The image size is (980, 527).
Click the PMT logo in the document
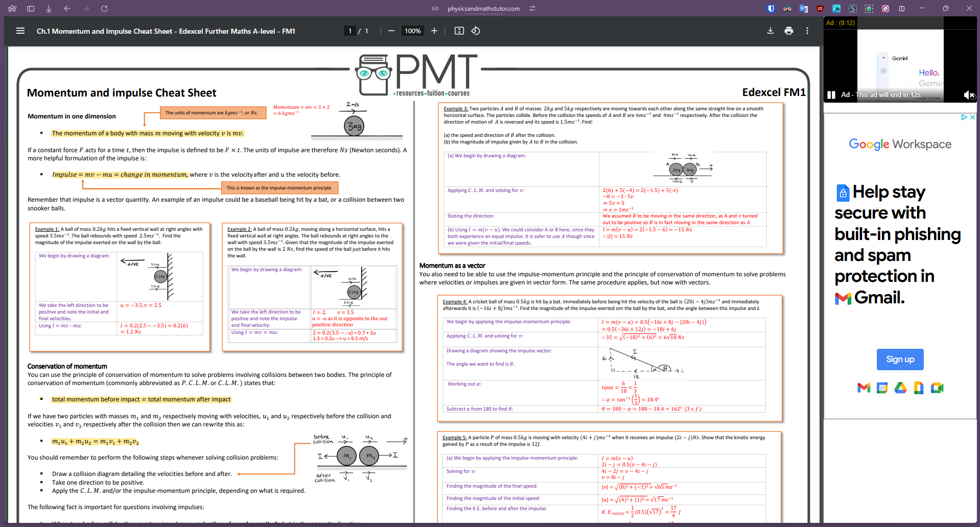tap(417, 75)
